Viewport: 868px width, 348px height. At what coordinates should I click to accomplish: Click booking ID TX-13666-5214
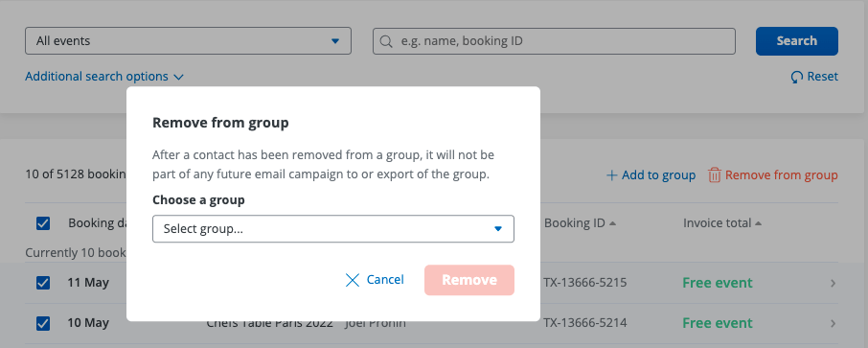point(585,323)
